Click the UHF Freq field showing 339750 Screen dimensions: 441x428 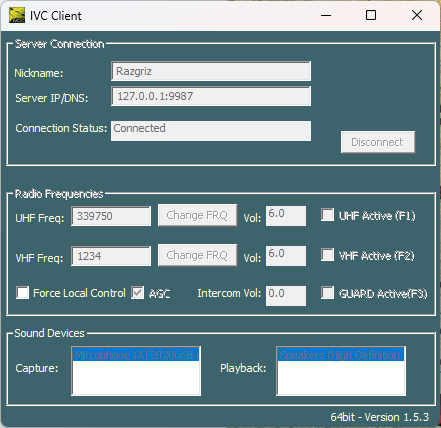(111, 216)
